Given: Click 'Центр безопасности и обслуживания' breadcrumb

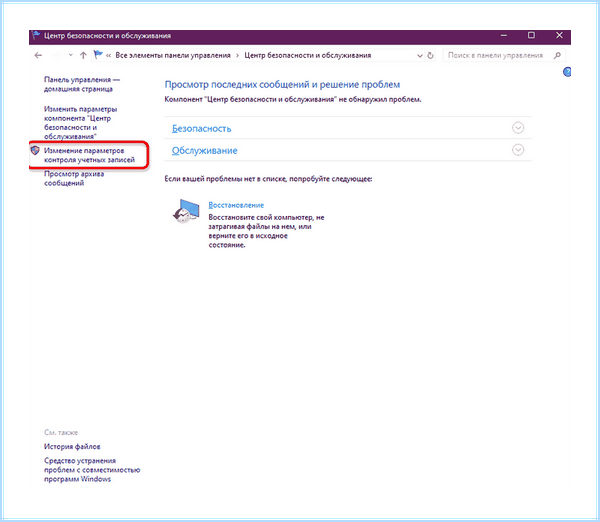Looking at the screenshot, I should [308, 55].
